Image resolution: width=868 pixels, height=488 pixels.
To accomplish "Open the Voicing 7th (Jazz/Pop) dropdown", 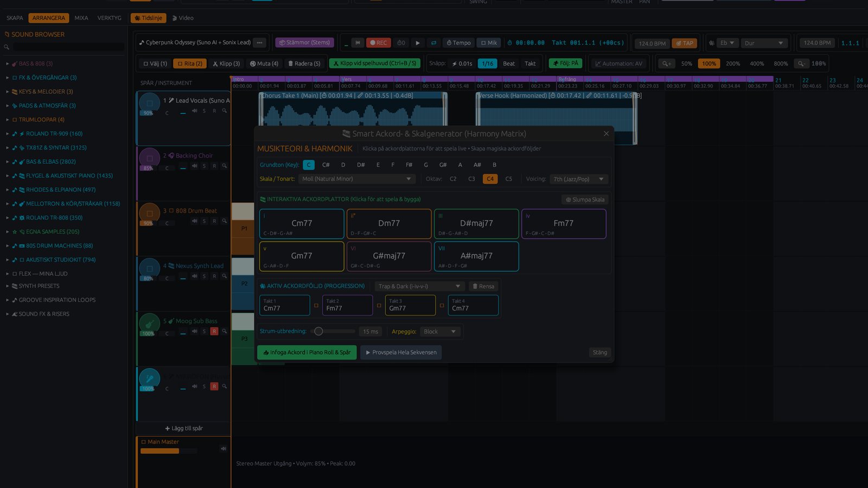I will [579, 179].
